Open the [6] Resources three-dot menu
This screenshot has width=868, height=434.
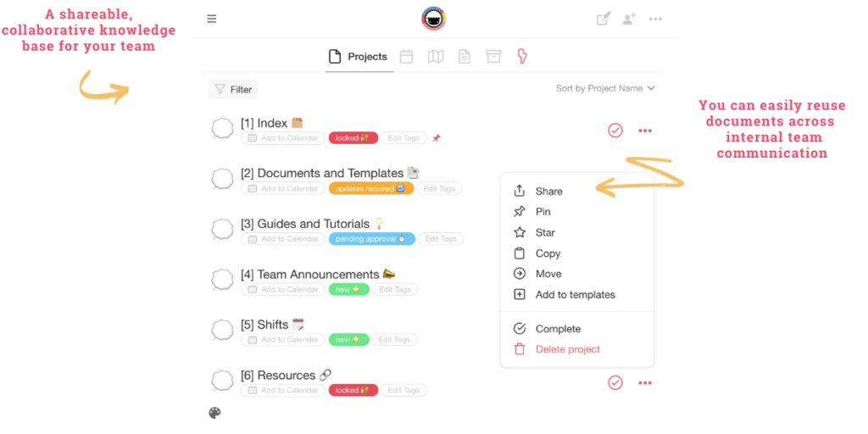click(645, 383)
